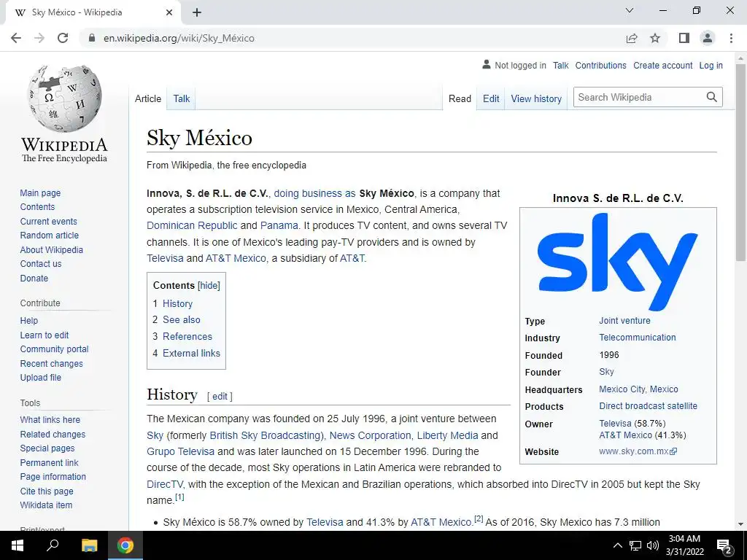Click the Log in link
Image resolution: width=747 pixels, height=560 pixels.
(711, 65)
